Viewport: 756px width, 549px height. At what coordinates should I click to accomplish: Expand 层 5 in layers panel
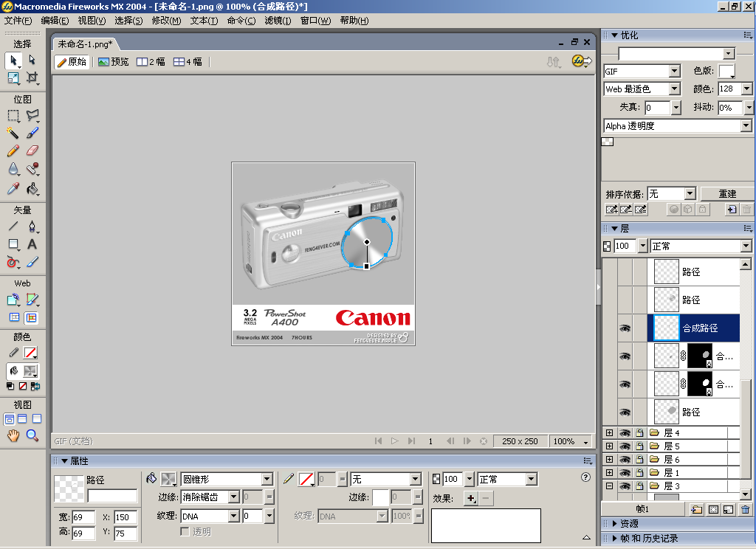click(609, 446)
